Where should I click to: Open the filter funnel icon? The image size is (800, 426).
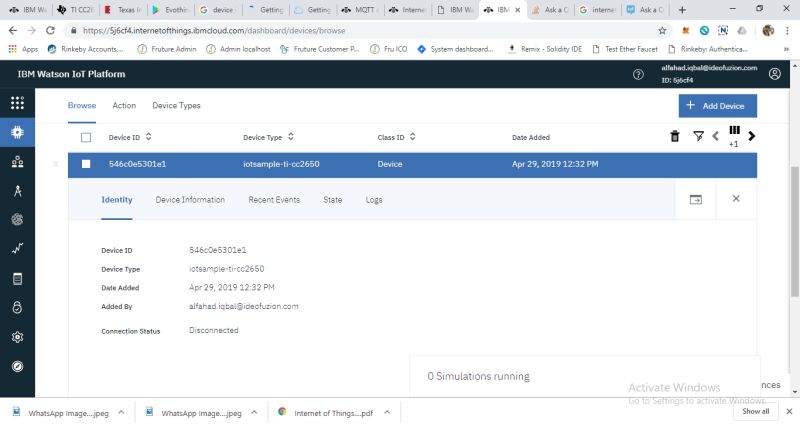pos(698,136)
